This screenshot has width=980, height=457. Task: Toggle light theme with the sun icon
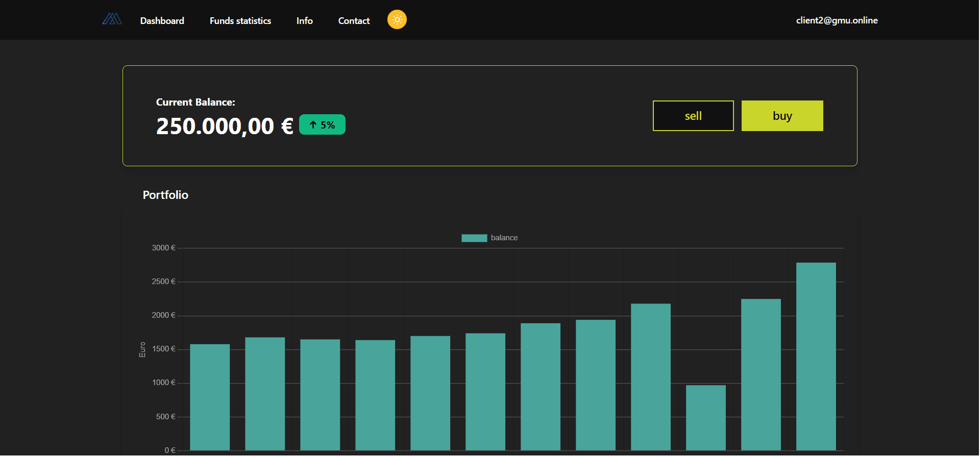point(397,20)
